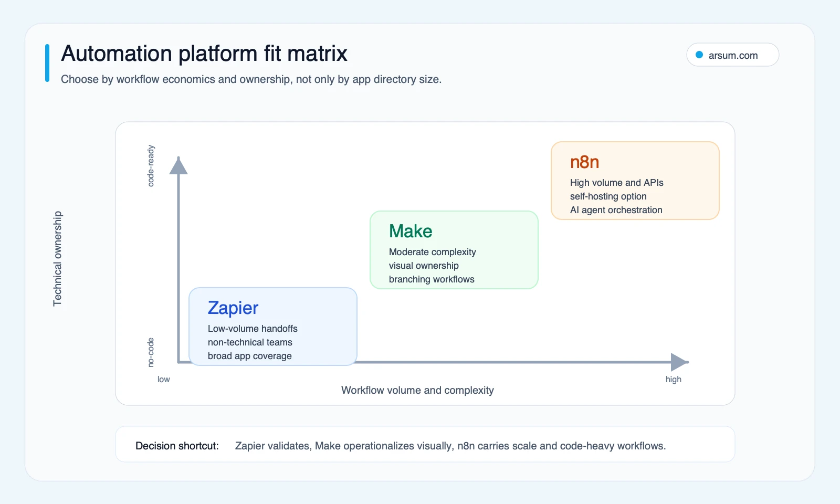Click the 'Automation platform fit matrix' title
The image size is (840, 504).
[204, 54]
